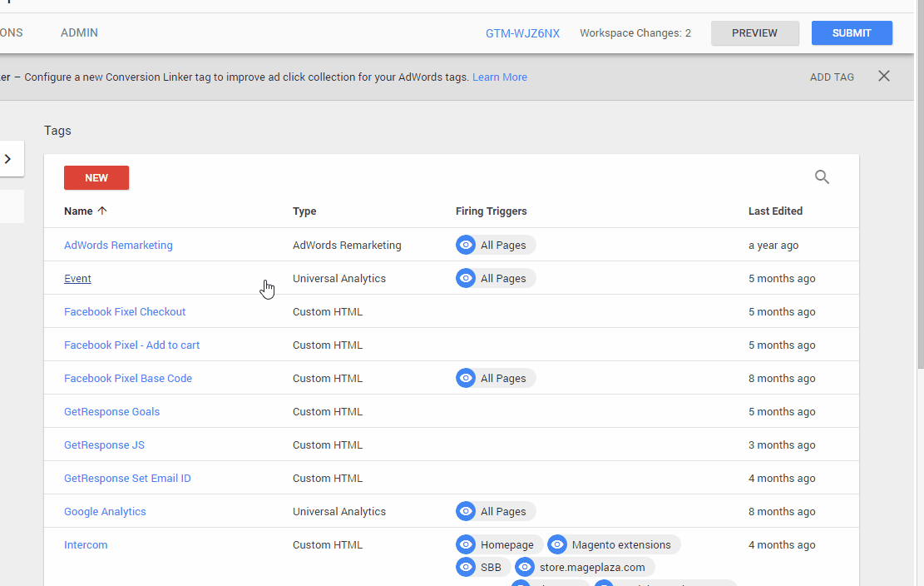Image resolution: width=924 pixels, height=586 pixels.
Task: Click the eye icon in Google Analytics row
Action: [466, 511]
